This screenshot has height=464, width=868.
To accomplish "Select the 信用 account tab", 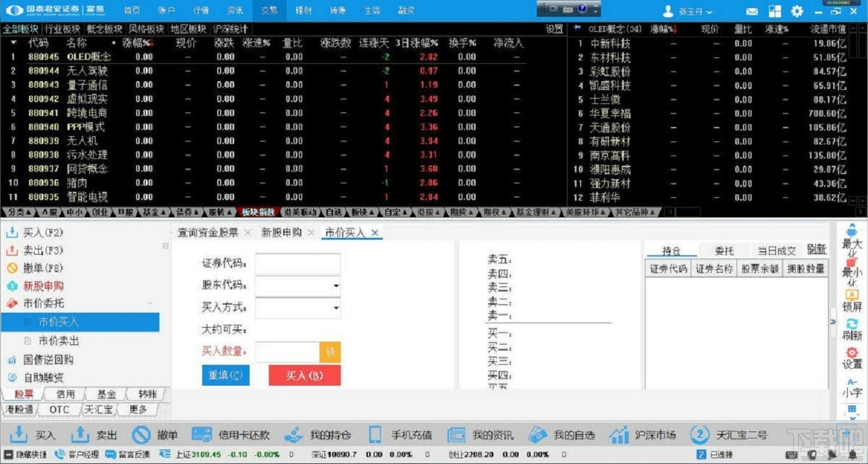I will [65, 394].
